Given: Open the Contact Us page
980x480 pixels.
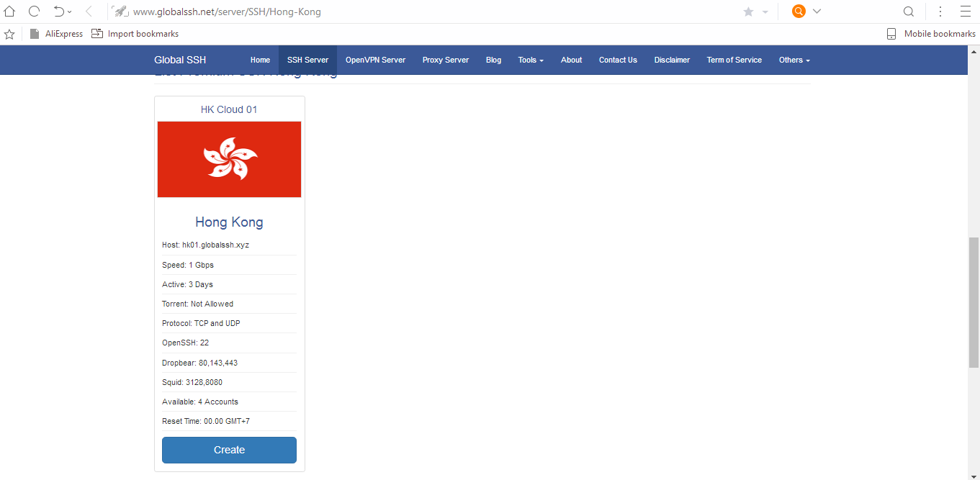Looking at the screenshot, I should [x=618, y=60].
